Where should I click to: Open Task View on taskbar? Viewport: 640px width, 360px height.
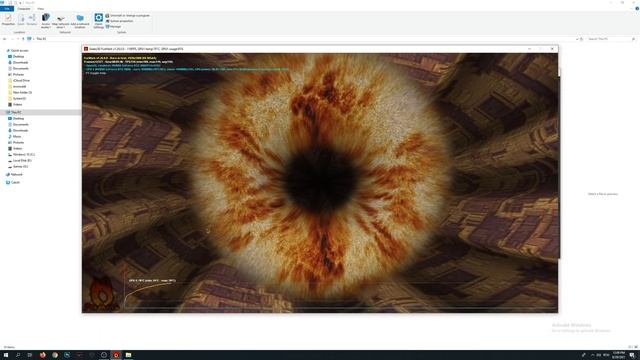(30, 355)
